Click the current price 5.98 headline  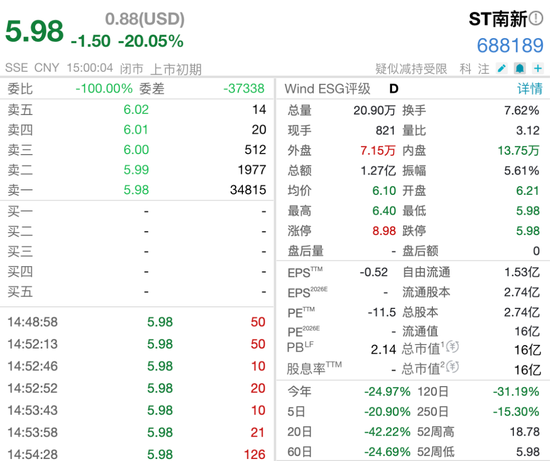coord(34,31)
